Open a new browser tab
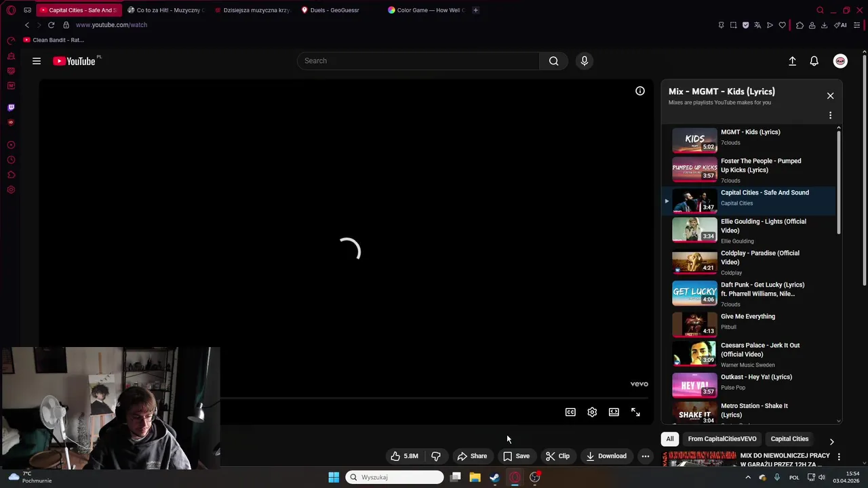868x488 pixels. click(x=475, y=10)
